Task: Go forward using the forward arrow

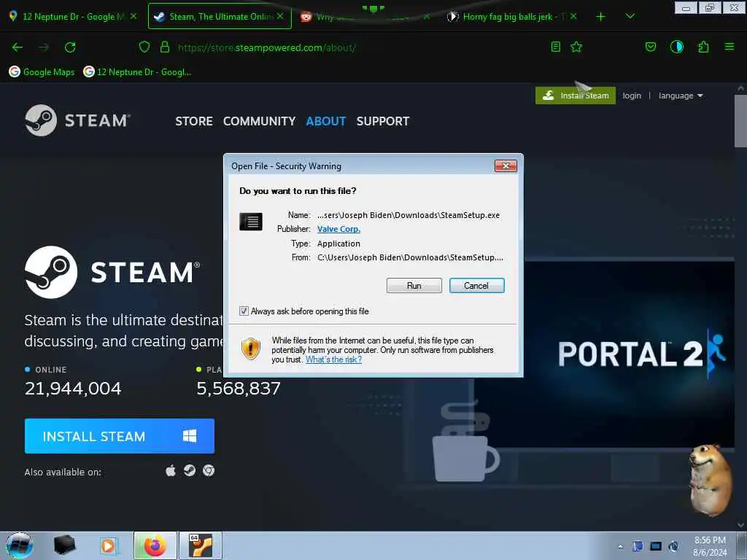Action: tap(43, 47)
